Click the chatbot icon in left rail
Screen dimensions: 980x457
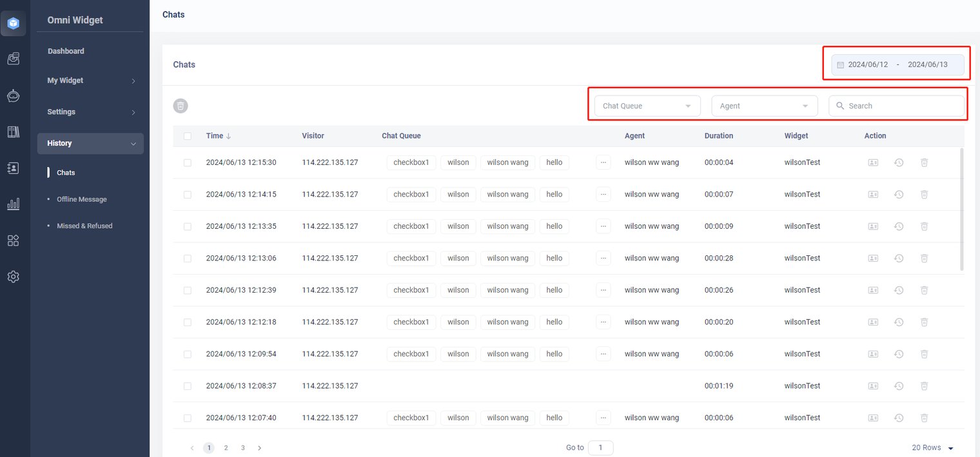point(13,95)
